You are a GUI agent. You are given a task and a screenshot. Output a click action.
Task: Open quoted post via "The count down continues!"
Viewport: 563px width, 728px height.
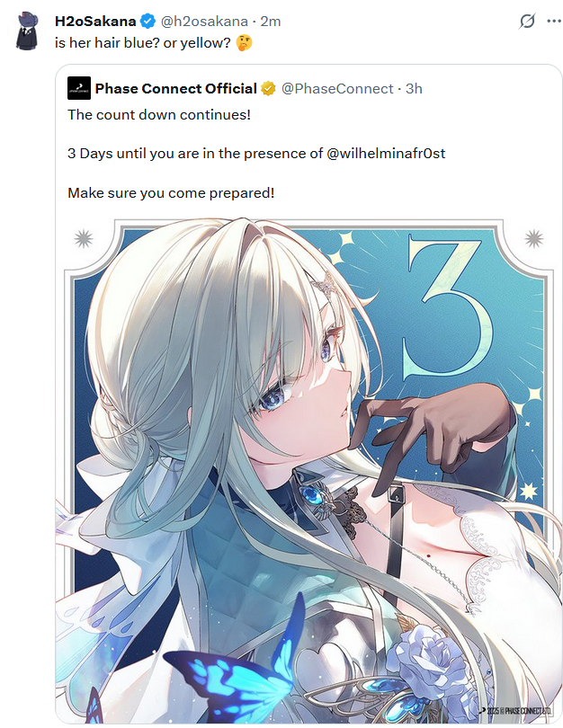pos(159,115)
